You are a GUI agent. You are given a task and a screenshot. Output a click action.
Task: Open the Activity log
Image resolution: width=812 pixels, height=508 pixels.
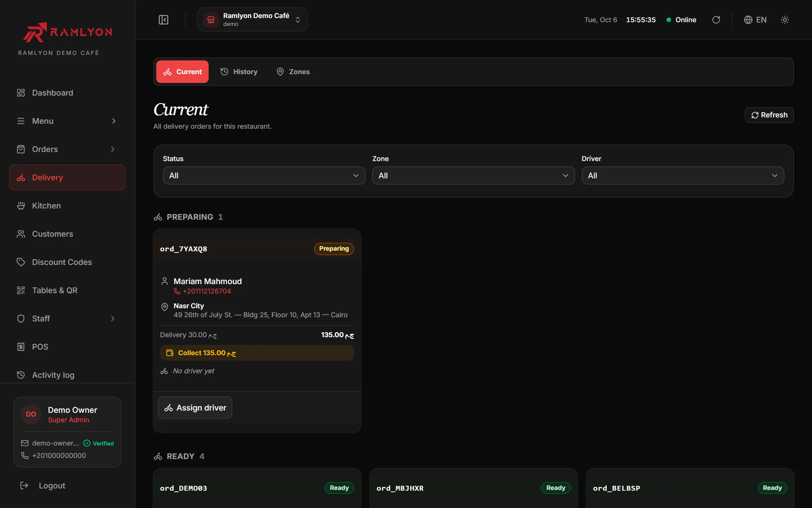point(67,375)
